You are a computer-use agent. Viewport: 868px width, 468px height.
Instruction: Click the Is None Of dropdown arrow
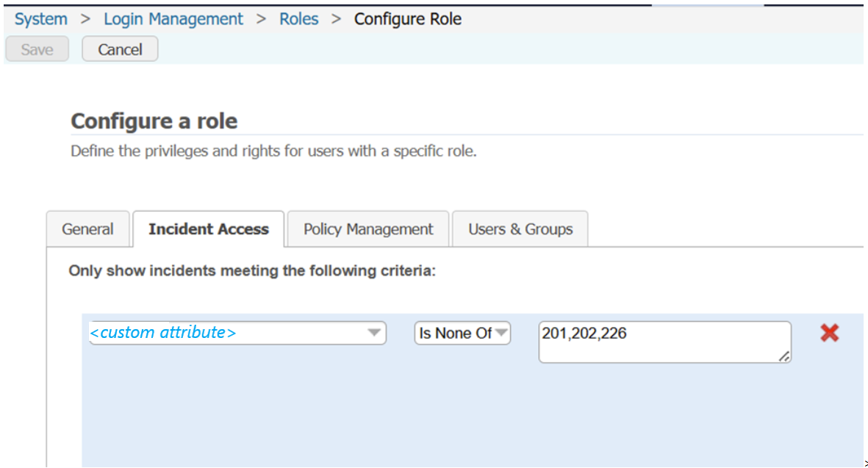click(x=501, y=333)
